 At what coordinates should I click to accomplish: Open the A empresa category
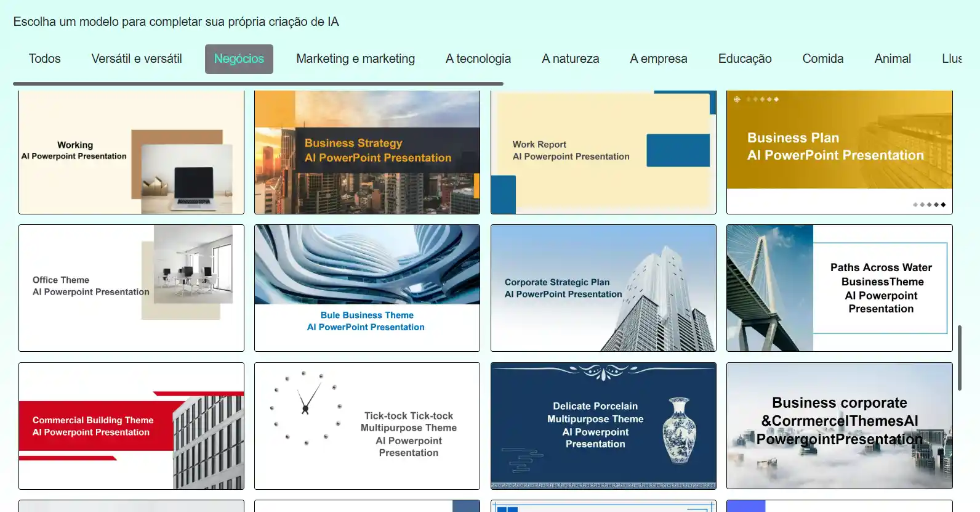point(658,59)
